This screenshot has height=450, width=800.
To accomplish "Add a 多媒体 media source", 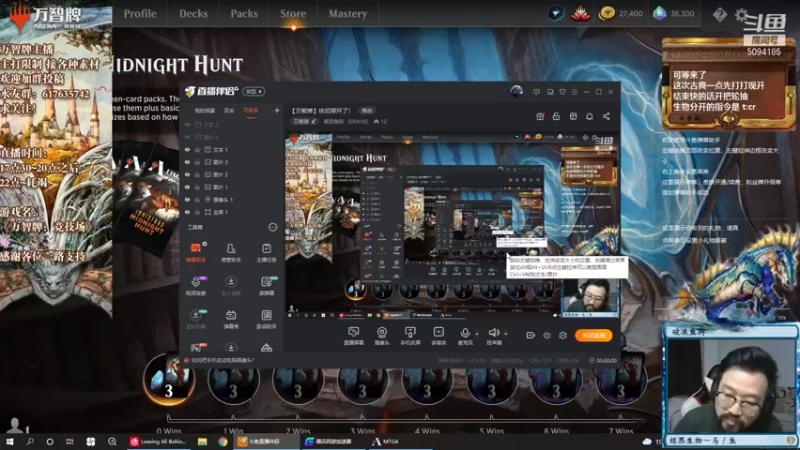I will coord(438,336).
